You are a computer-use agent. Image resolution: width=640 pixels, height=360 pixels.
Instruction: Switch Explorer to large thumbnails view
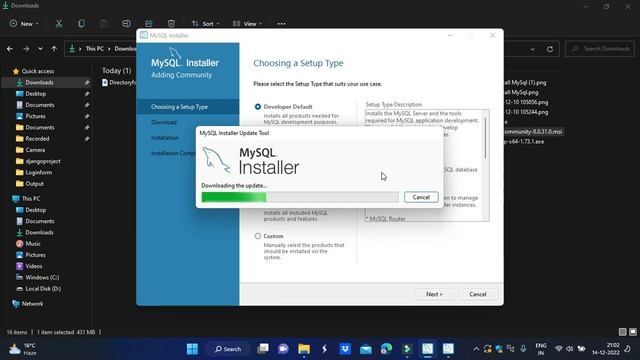633,332
